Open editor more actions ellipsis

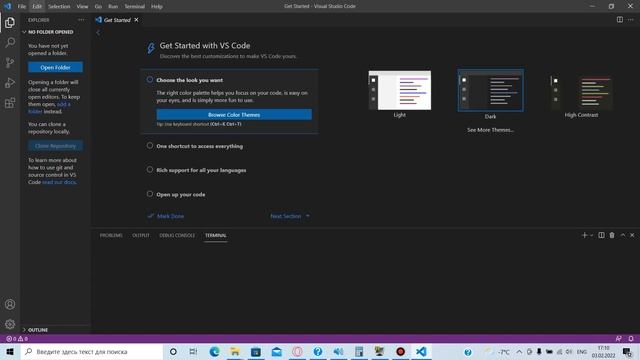[631, 20]
